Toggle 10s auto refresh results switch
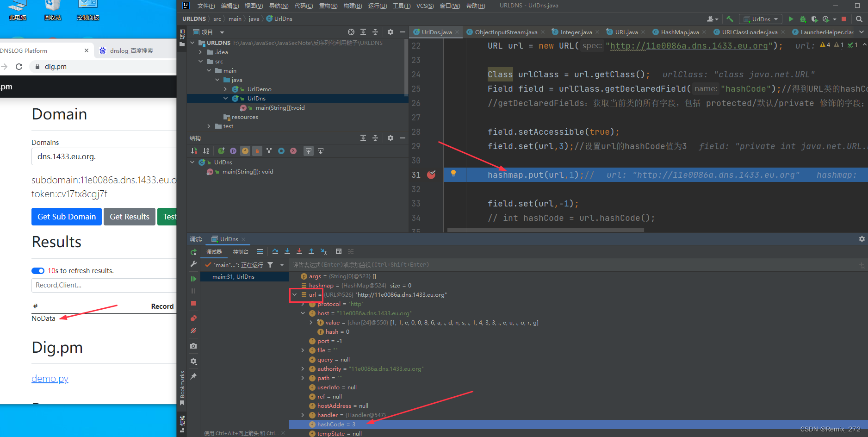Viewport: 868px width, 437px height. click(38, 271)
